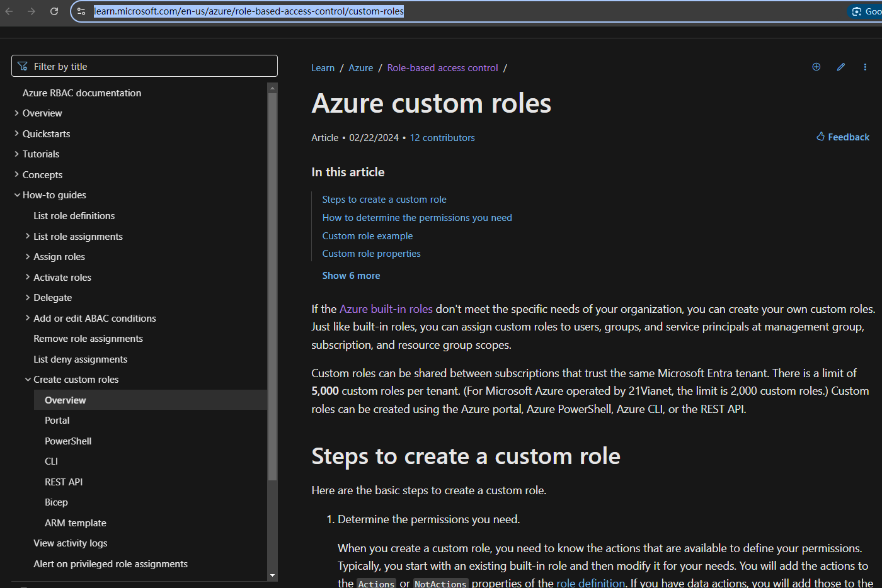Jump to Custom role properties section
This screenshot has width=882, height=588.
point(372,253)
